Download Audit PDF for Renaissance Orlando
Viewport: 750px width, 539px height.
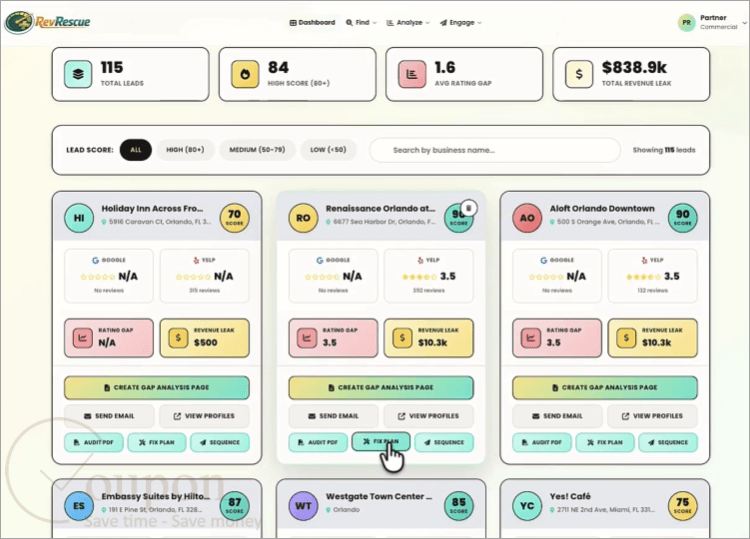click(x=318, y=442)
